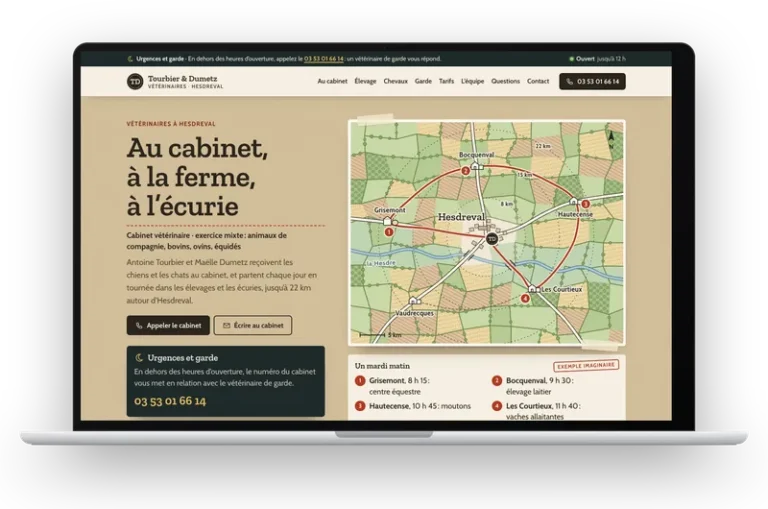
Task: Click underlined phone number in top banner
Action: click(x=324, y=59)
